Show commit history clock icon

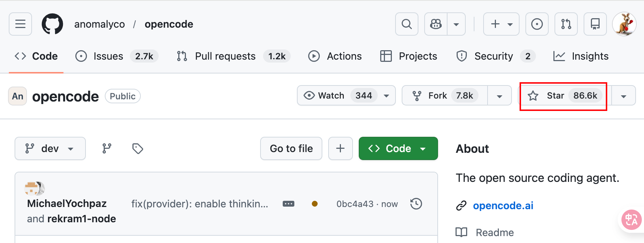(x=416, y=204)
